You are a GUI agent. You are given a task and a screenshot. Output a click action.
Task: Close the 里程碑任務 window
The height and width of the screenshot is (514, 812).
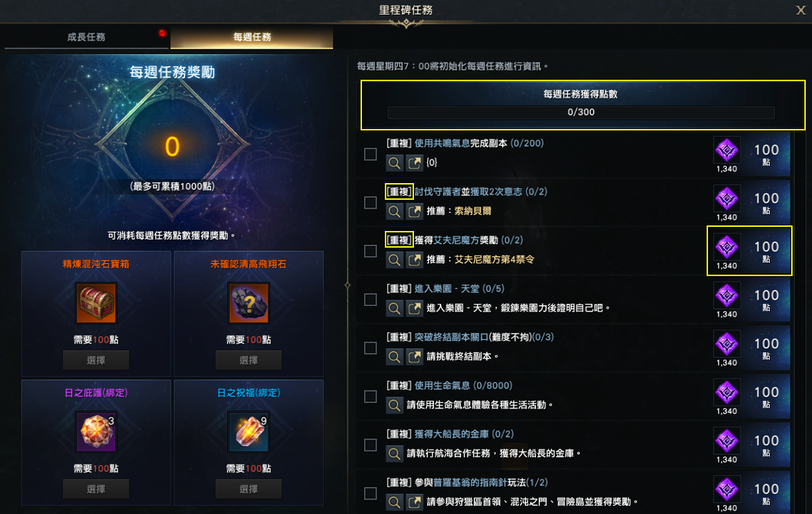click(x=801, y=10)
